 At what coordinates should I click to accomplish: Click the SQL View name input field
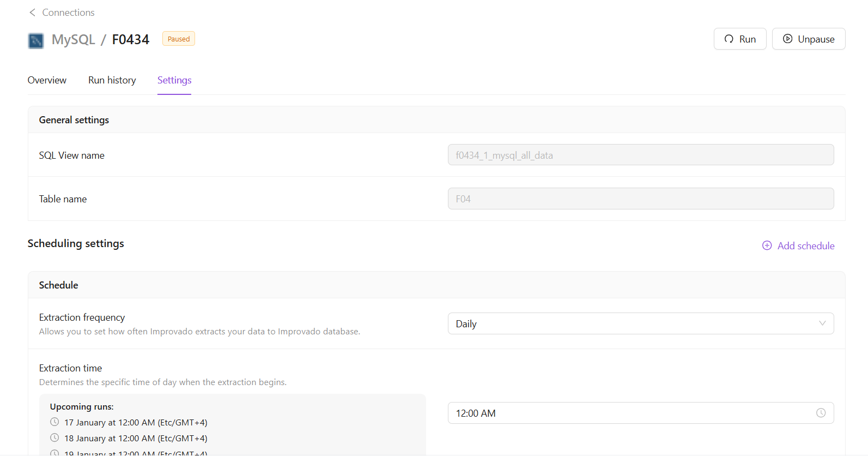click(640, 155)
